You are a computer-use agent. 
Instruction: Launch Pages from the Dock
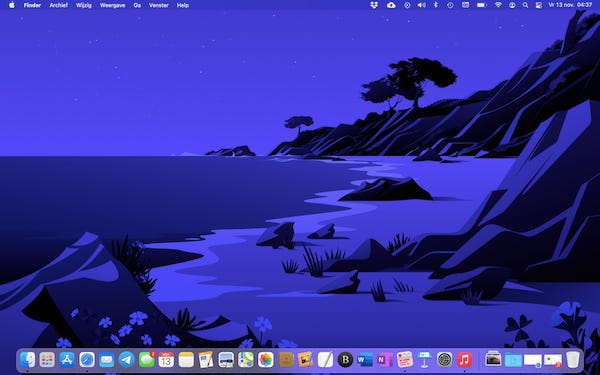[206, 360]
